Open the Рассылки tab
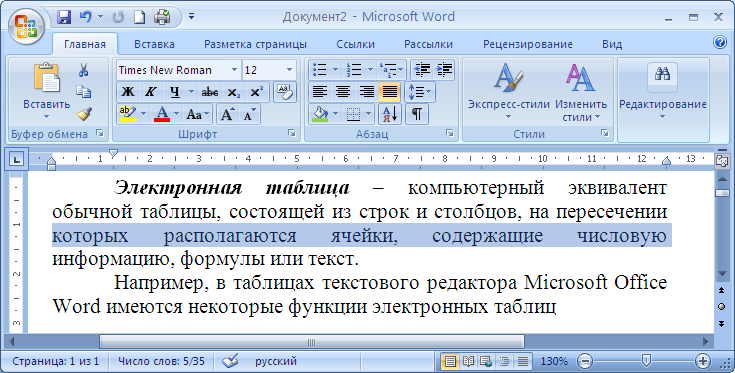The image size is (735, 373). click(428, 45)
